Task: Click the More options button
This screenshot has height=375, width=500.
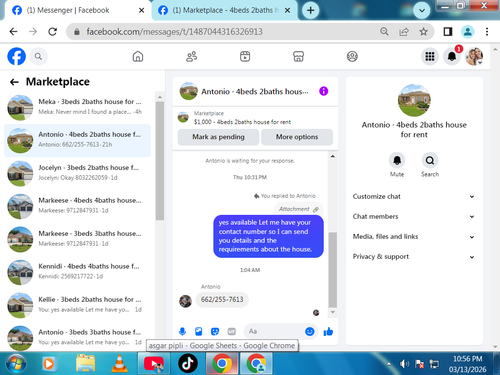Action: pos(297,137)
